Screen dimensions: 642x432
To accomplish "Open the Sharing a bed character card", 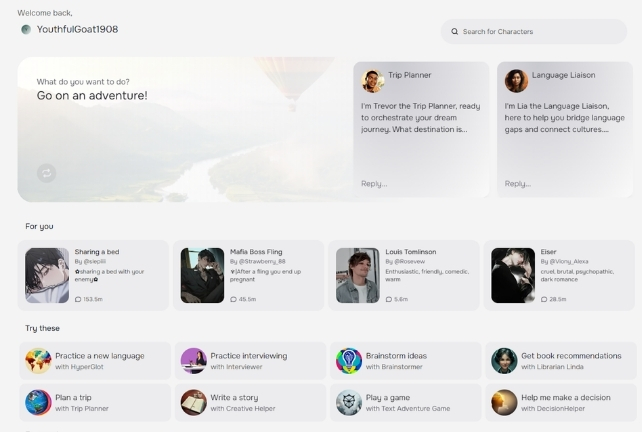I will pyautogui.click(x=95, y=275).
